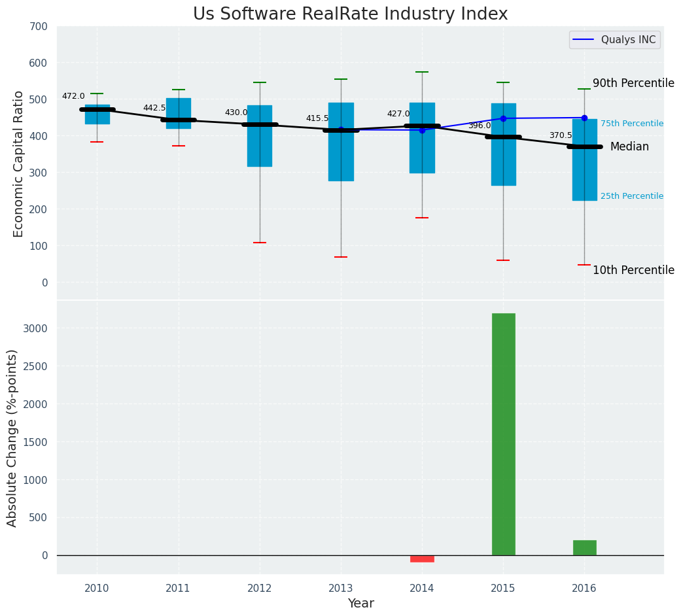
Task: Click the 370.5 median value label
Action: (561, 135)
